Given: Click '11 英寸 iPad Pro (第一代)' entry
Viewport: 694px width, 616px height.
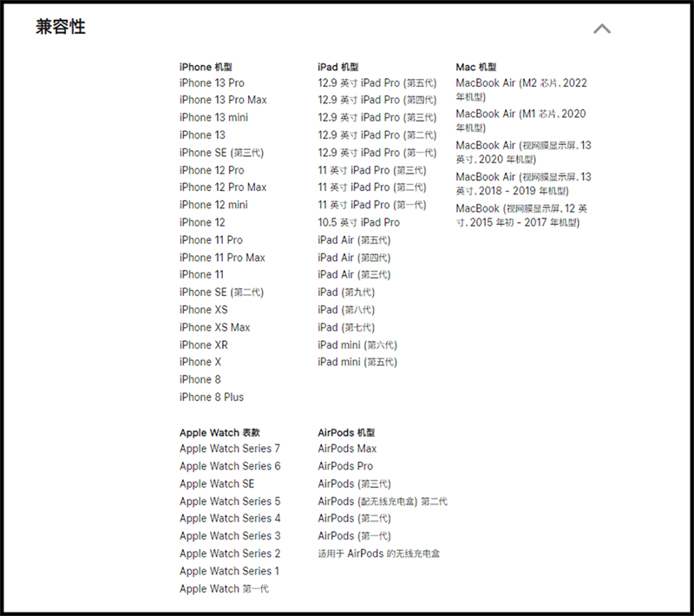Looking at the screenshot, I should pos(372,205).
